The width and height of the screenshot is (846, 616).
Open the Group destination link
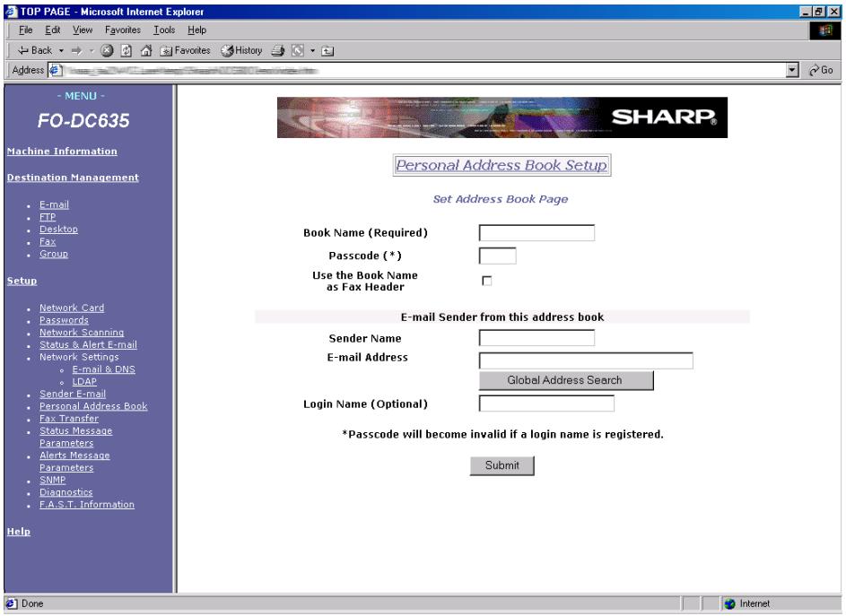[54, 254]
